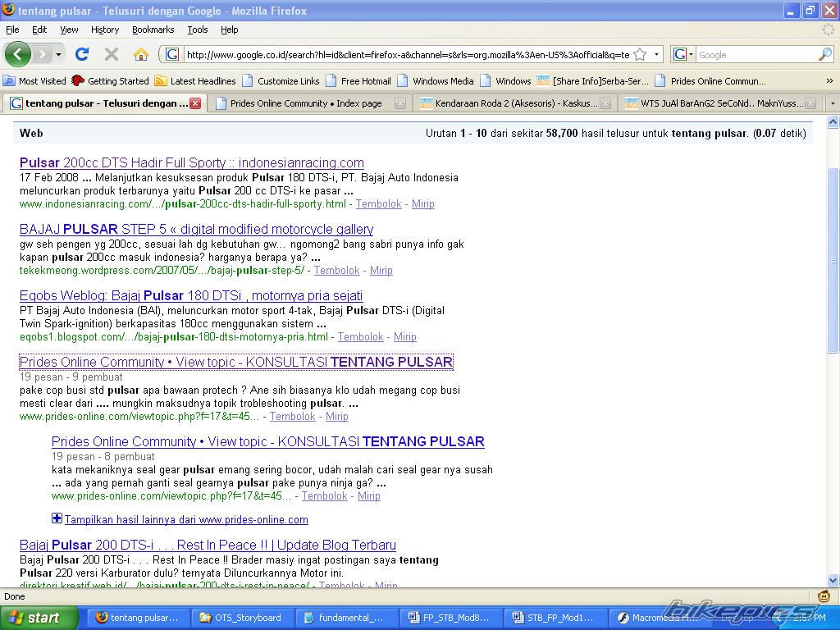Viewport: 840px width, 630px height.
Task: Click the Stop loading X icon
Action: pyautogui.click(x=112, y=54)
